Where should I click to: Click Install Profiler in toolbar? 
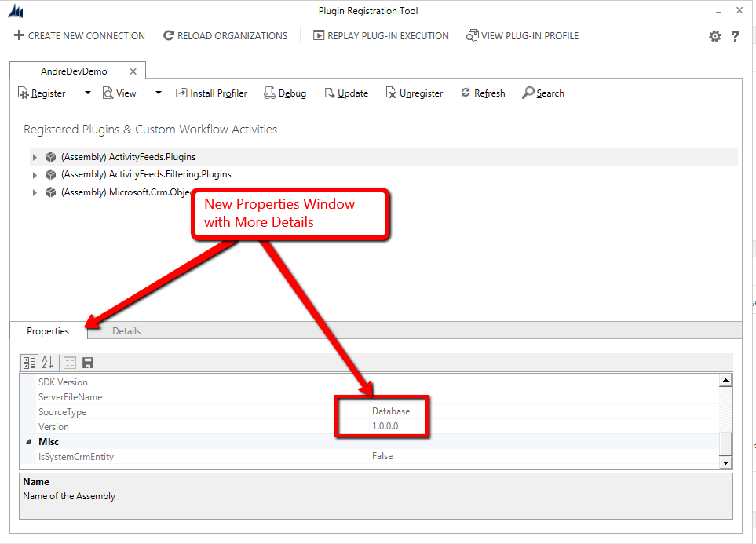tap(211, 93)
